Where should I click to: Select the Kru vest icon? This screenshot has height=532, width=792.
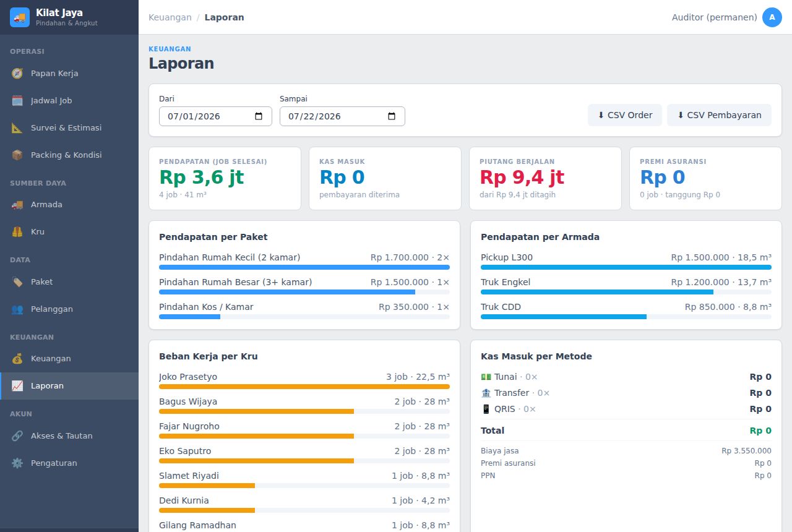click(x=17, y=232)
